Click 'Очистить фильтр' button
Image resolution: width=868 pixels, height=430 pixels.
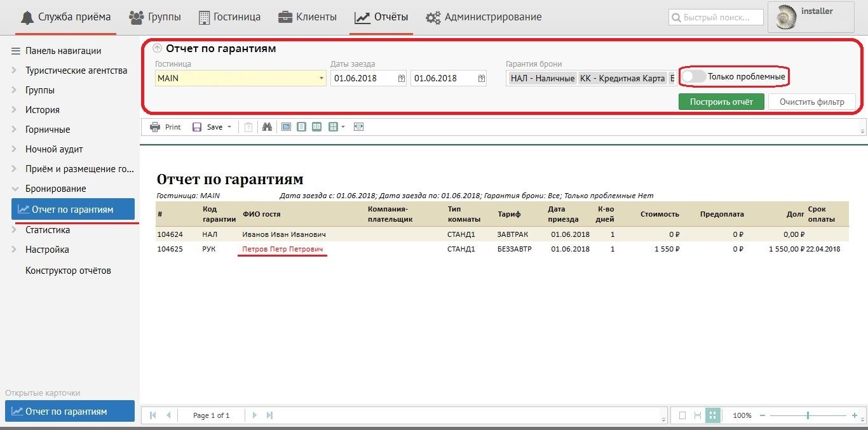811,102
